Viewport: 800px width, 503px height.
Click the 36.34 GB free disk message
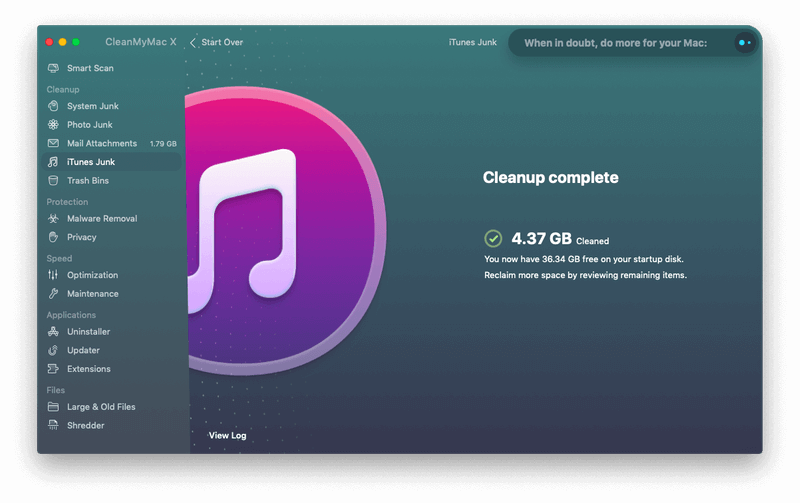(x=584, y=259)
